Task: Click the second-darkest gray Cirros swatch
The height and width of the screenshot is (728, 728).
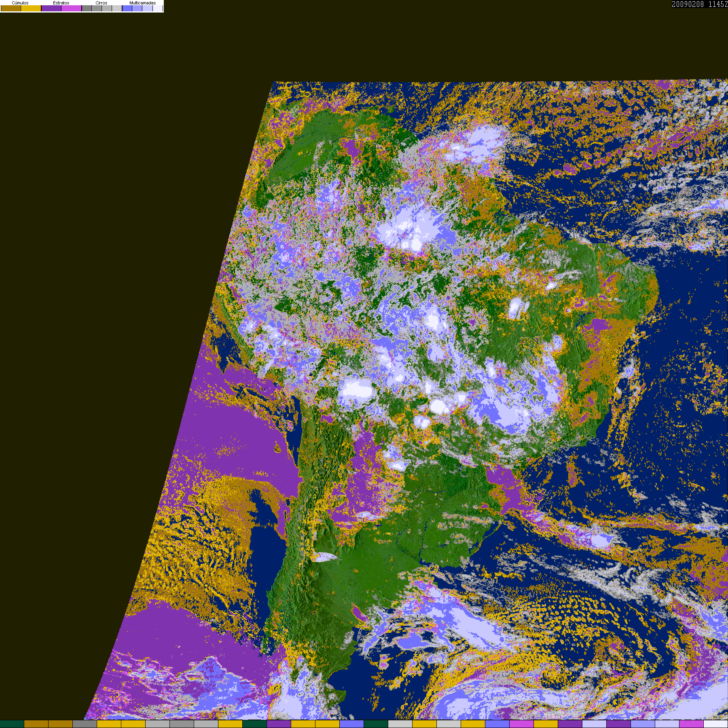Action: coord(97,8)
